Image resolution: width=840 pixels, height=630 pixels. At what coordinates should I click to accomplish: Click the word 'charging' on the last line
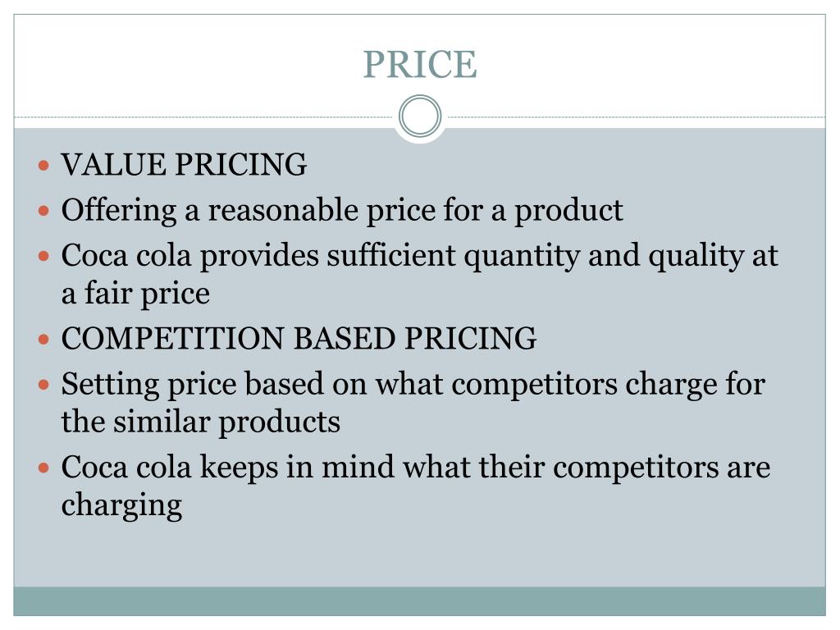tap(121, 505)
